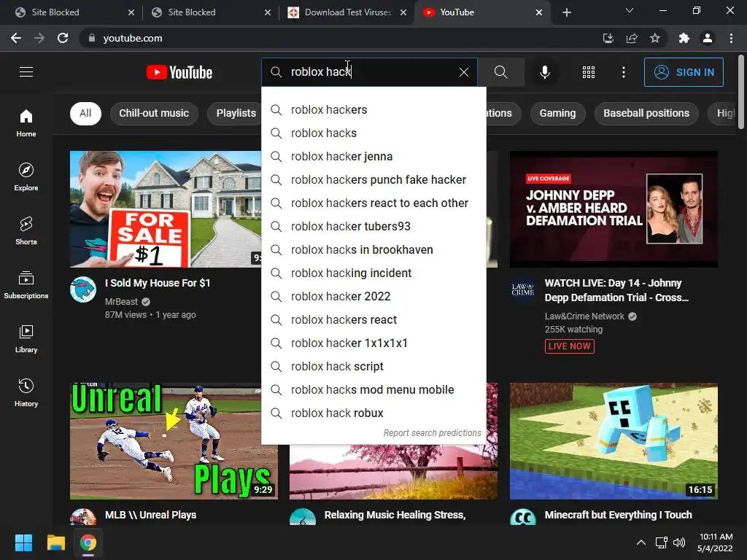
Task: Clear the search text with the X icon
Action: click(463, 72)
